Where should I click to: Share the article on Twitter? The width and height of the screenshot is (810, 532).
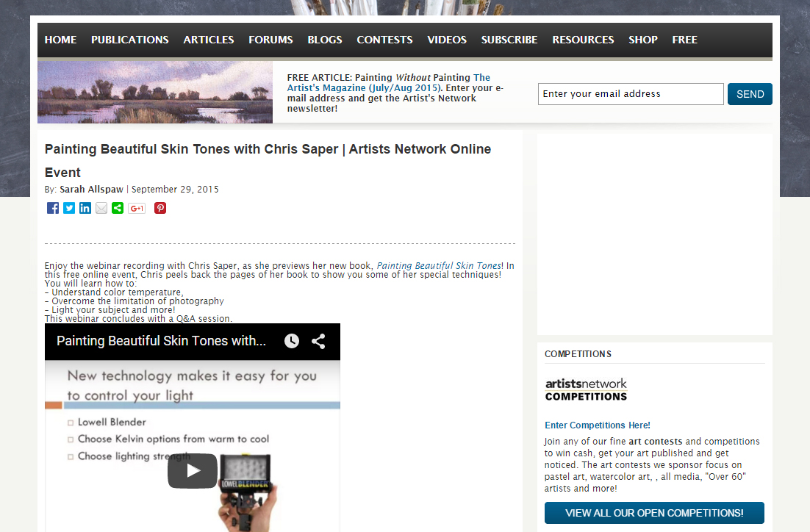pos(69,208)
